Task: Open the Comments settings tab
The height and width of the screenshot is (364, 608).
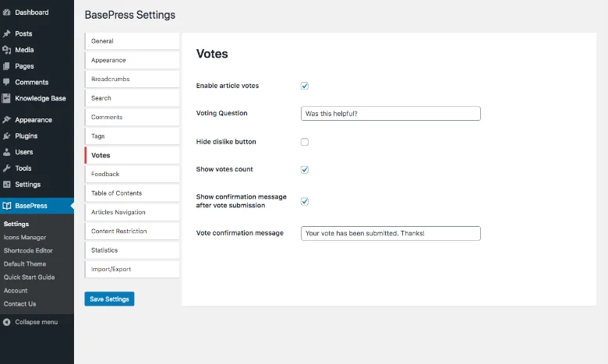Action: pyautogui.click(x=133, y=117)
